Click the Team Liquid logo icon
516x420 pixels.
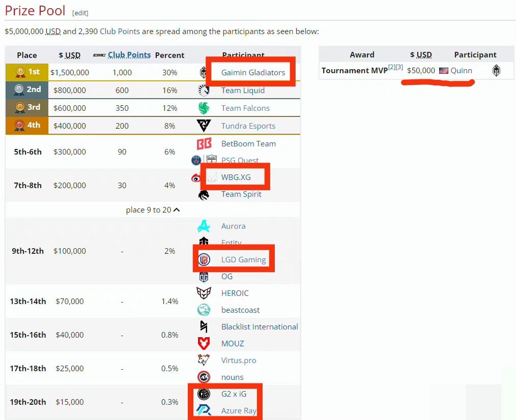coord(204,90)
